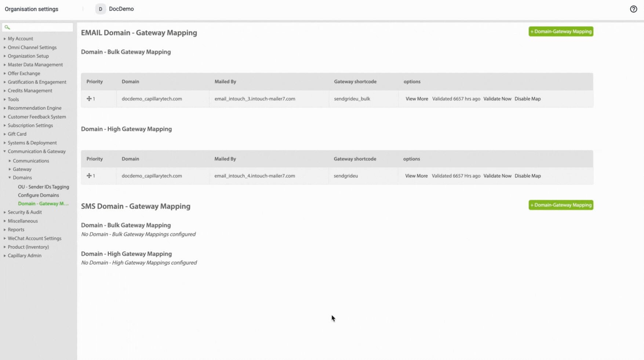The width and height of the screenshot is (644, 360).
Task: Open Credits Management section
Action: tap(30, 91)
